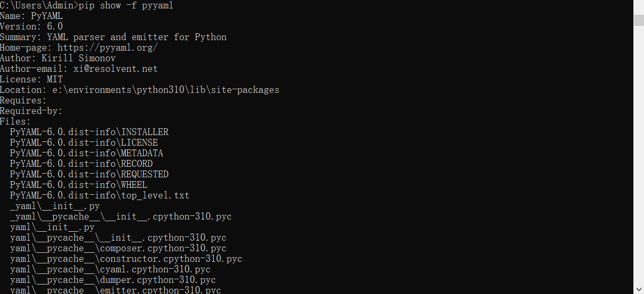Click the author email xi@resolvent.net
Viewport: 644px width, 294px height.
pyautogui.click(x=116, y=69)
